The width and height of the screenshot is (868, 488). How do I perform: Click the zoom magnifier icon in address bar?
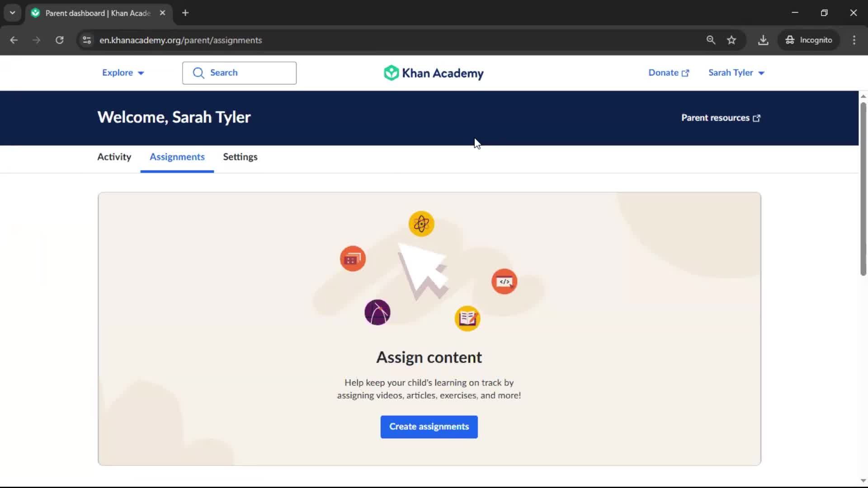pyautogui.click(x=711, y=40)
